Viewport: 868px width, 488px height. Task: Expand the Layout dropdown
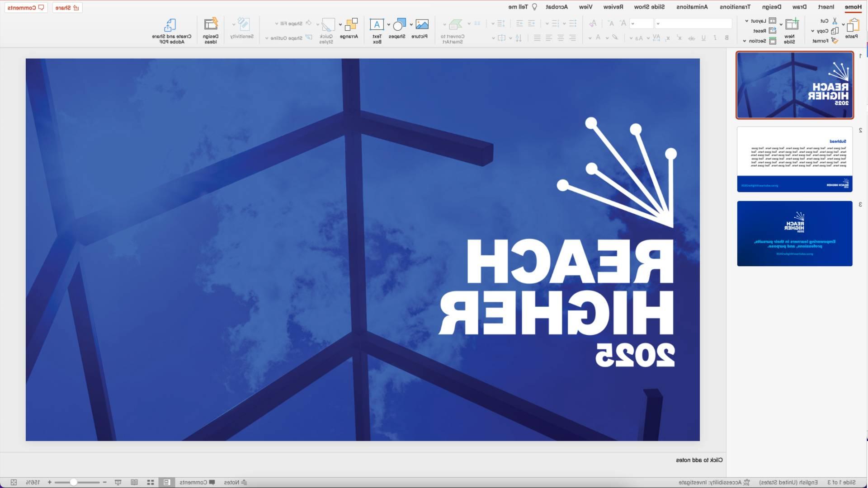click(746, 21)
